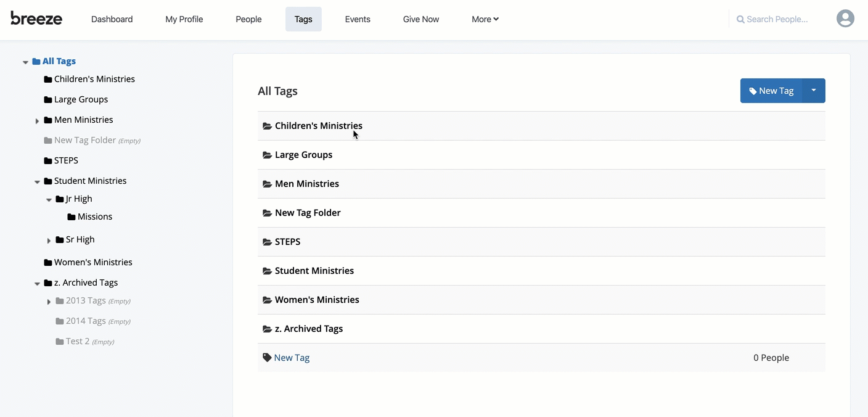Open Large Groups folder in main list
The width and height of the screenshot is (868, 417).
303,155
